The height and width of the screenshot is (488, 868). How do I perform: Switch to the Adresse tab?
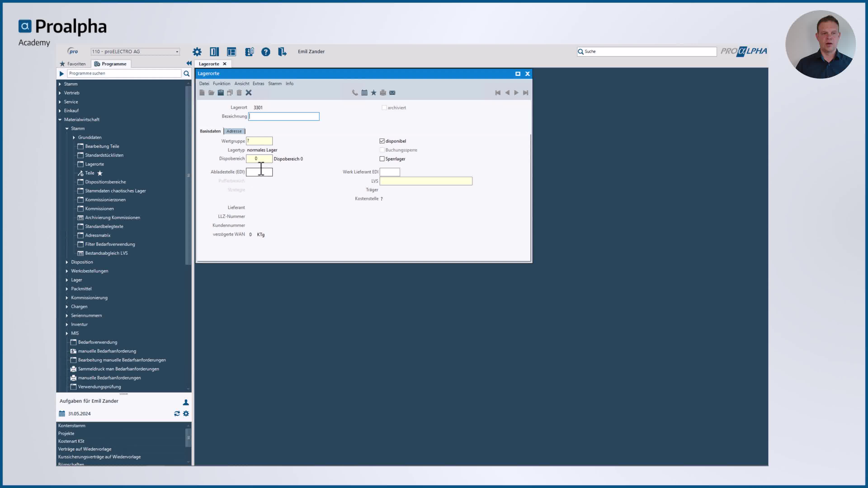[234, 131]
